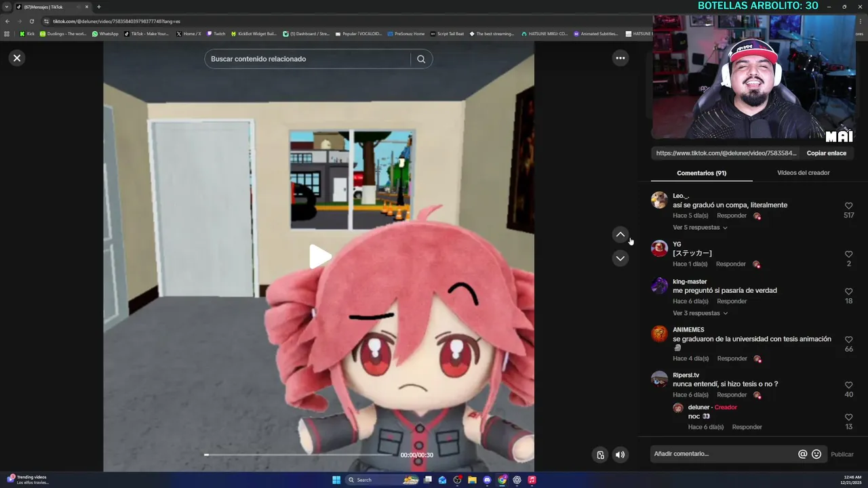Open the KickBot Widget Builder bookmark

(x=254, y=33)
